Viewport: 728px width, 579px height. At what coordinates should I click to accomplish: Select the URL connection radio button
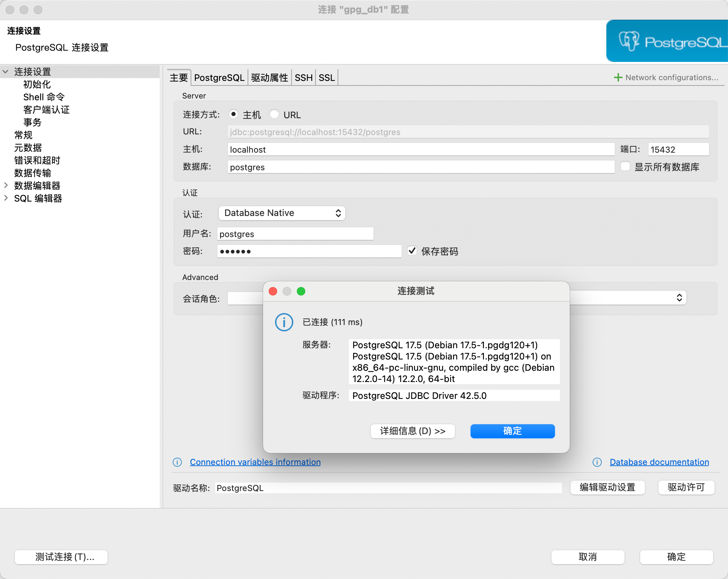point(274,114)
